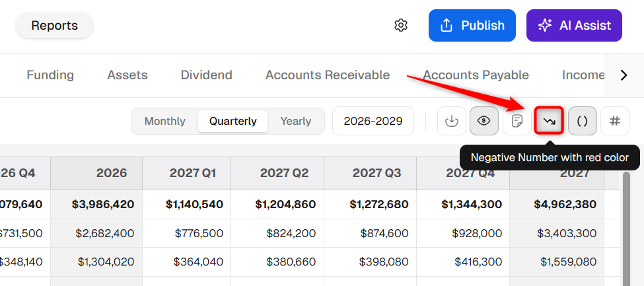Viewport: 644px width, 286px height.
Task: Click the notes sticky icon
Action: [x=517, y=121]
